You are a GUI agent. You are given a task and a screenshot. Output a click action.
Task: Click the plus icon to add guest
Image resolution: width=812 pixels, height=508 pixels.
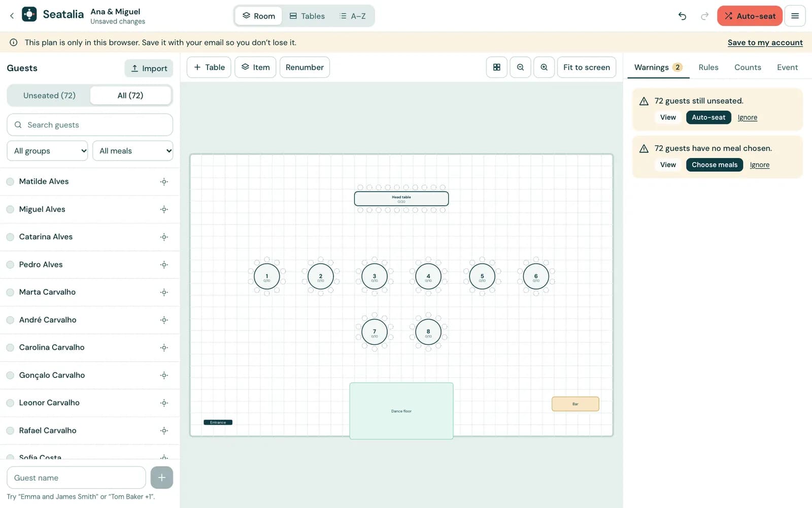162,478
